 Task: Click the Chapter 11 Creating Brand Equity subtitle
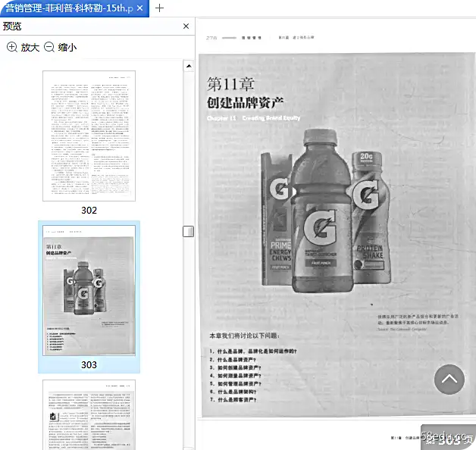click(x=253, y=118)
